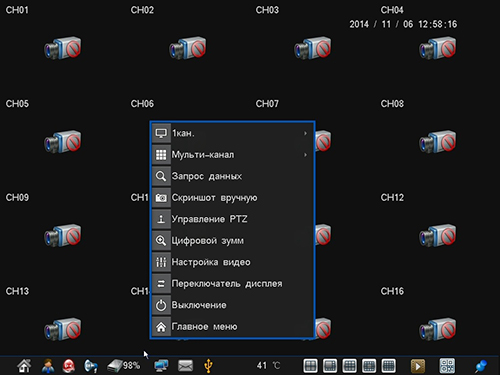Select the CH16 disabled camera icon
This screenshot has height=375, width=500.
pos(438,329)
